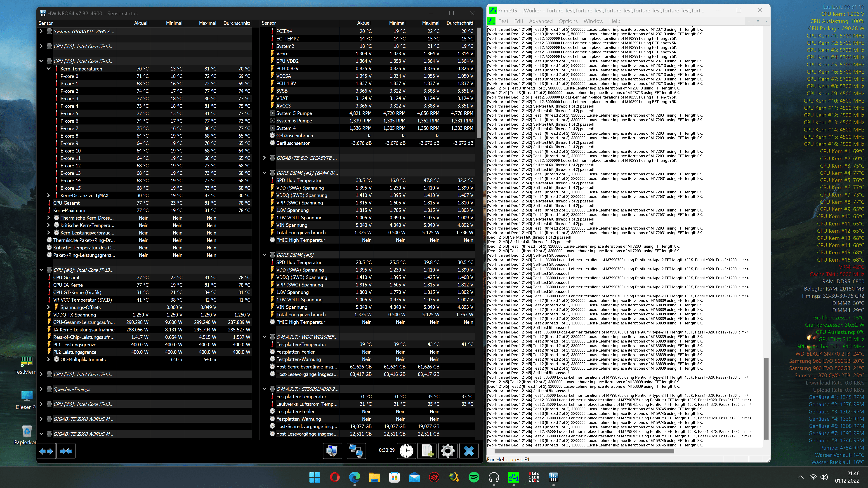Reset the sensor clock timer icon
This screenshot has width=868, height=488.
tap(406, 451)
